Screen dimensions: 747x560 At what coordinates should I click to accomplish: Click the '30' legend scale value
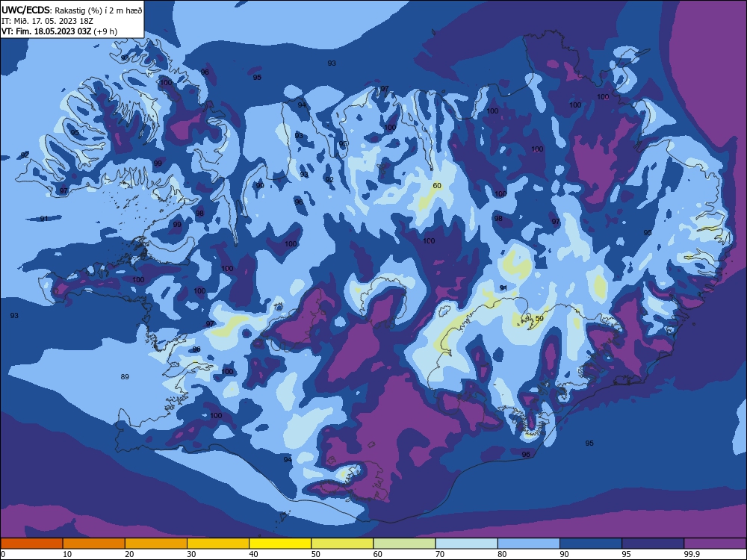[191, 554]
